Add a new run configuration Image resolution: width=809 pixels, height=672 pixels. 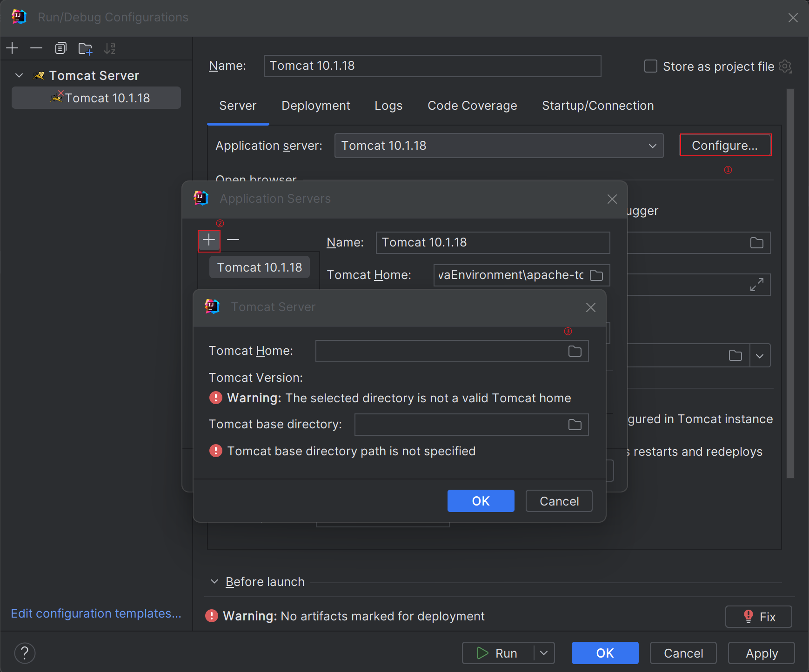point(12,48)
